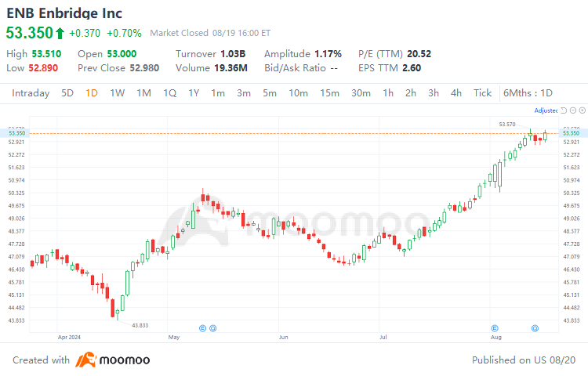Click the +0.370 price change value
Image resolution: width=588 pixels, height=376 pixels.
click(x=85, y=34)
